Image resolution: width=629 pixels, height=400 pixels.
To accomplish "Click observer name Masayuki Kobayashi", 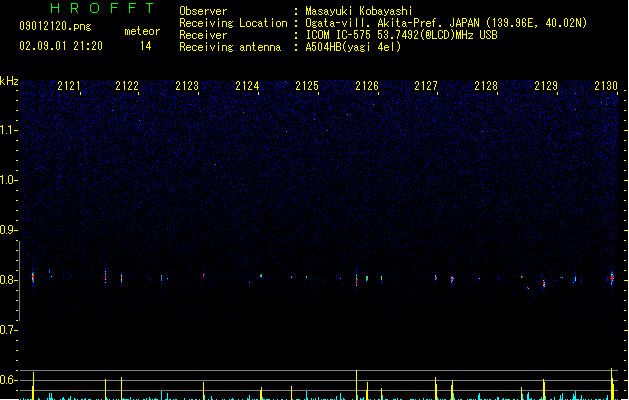I will point(359,11).
